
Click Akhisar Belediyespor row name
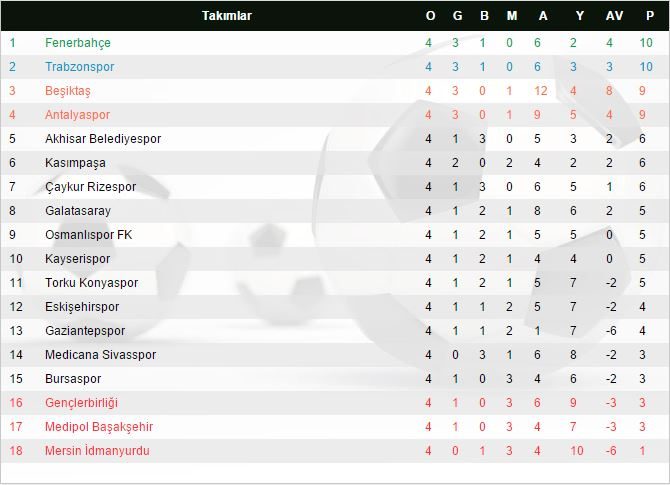[x=103, y=139]
